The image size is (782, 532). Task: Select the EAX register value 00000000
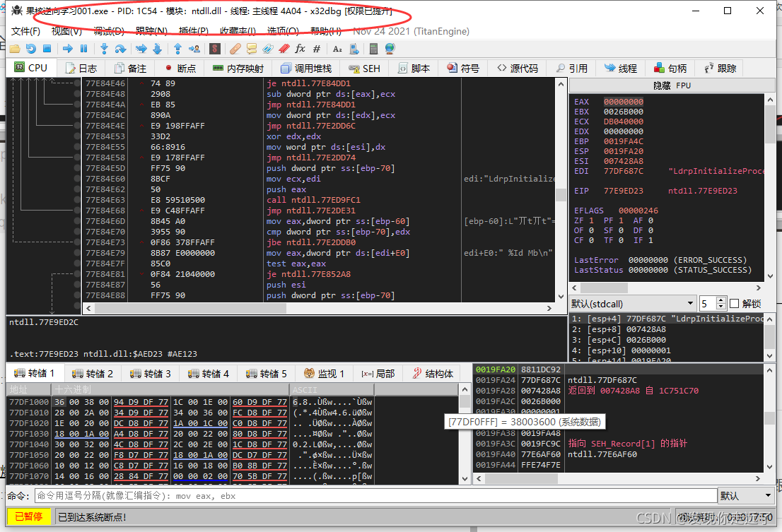click(624, 102)
